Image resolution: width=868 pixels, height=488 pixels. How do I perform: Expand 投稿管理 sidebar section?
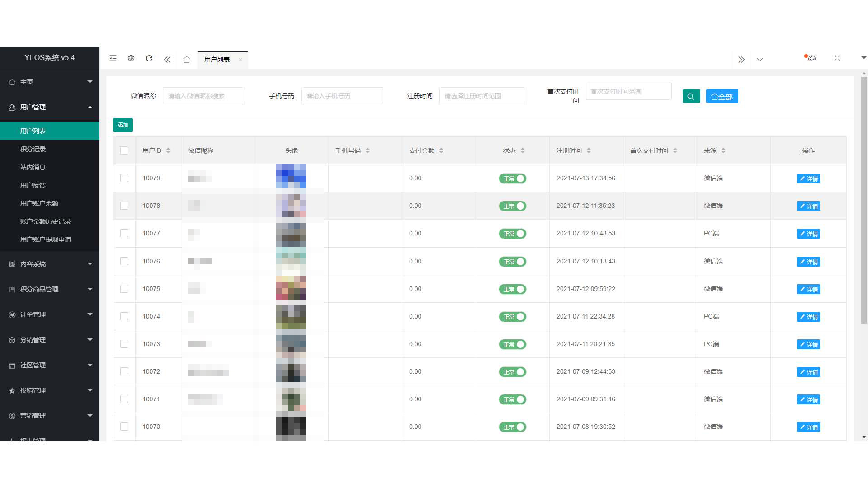pos(50,390)
